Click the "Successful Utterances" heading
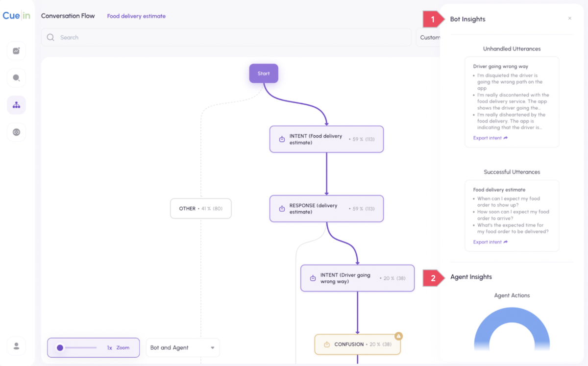This screenshot has width=588, height=366. (x=512, y=172)
